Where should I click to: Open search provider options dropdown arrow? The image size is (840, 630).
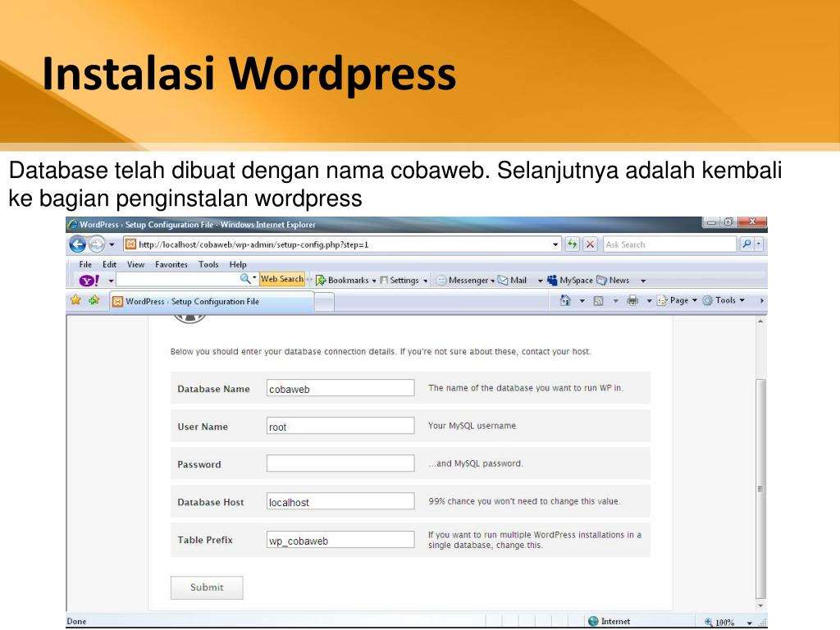[x=759, y=244]
